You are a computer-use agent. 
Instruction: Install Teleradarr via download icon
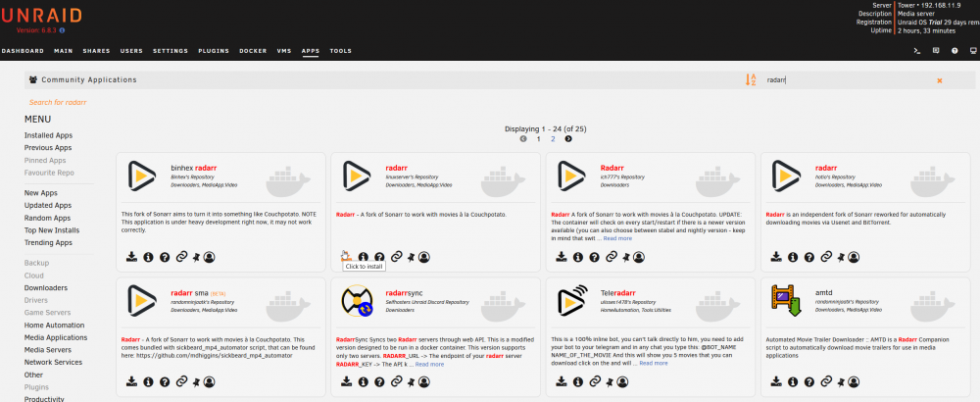tap(562, 381)
